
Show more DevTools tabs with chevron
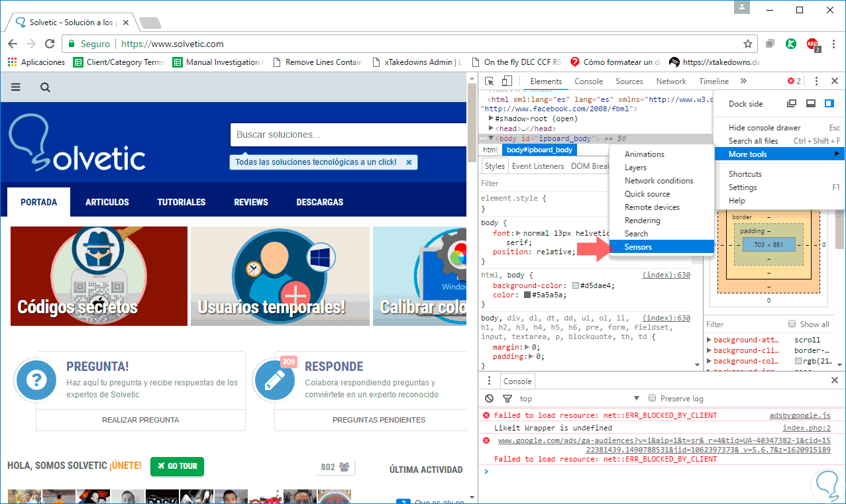pos(743,81)
